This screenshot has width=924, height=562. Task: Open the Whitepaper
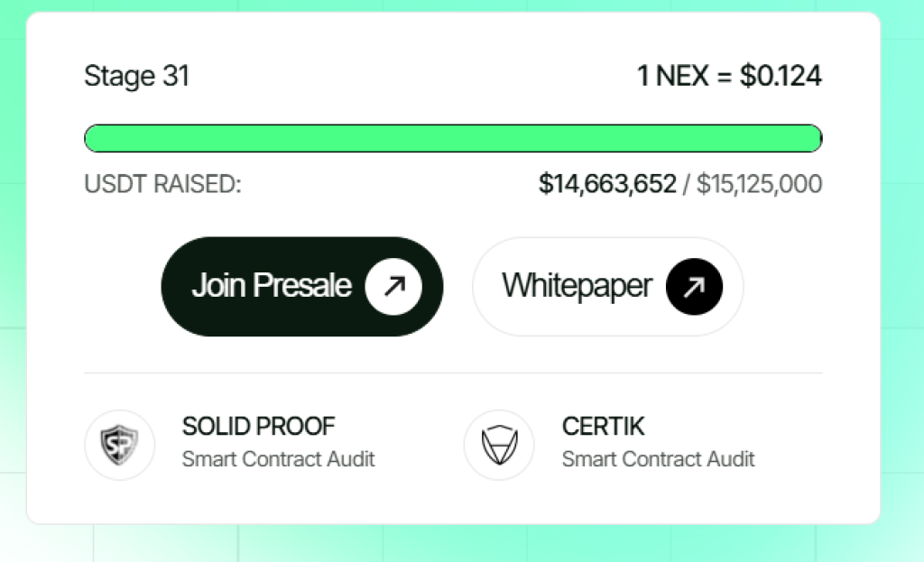click(x=607, y=286)
